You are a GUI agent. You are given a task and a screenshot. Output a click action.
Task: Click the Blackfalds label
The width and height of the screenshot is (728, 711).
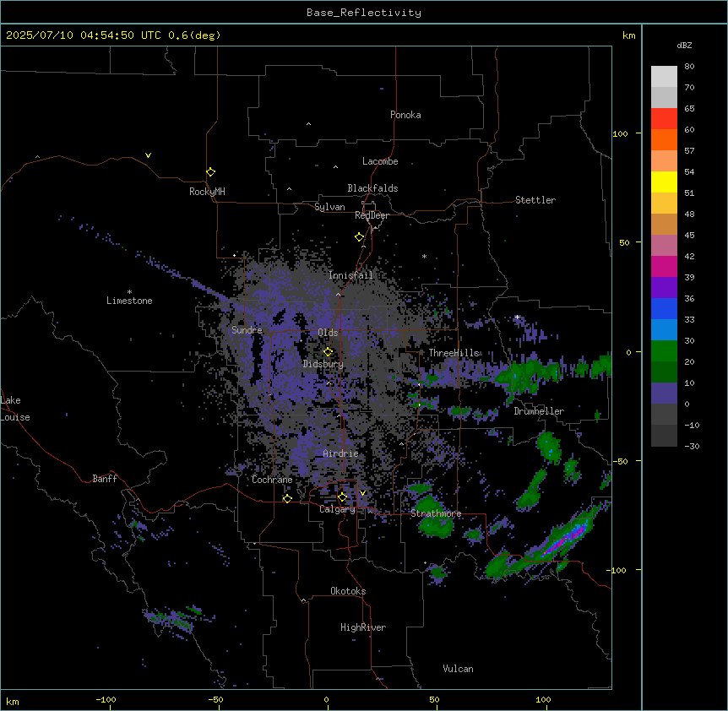(372, 188)
